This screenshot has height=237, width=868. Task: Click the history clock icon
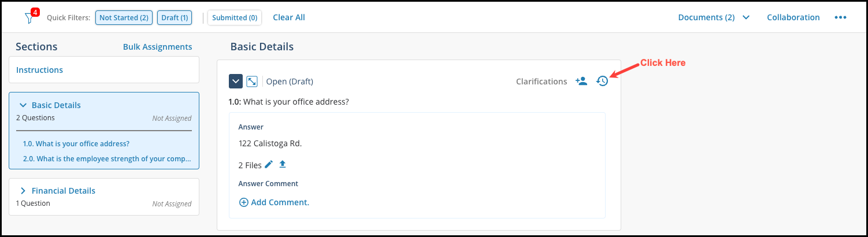(x=602, y=82)
